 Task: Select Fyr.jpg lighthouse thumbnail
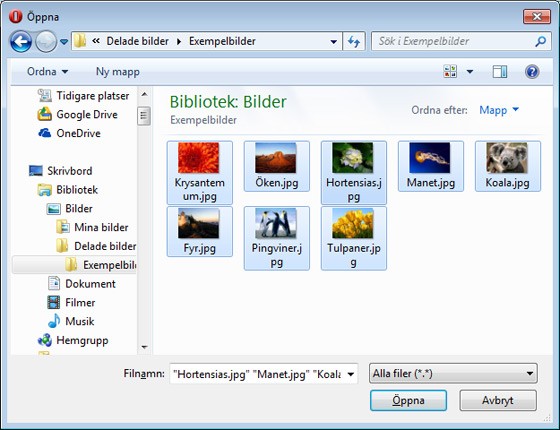coord(200,231)
